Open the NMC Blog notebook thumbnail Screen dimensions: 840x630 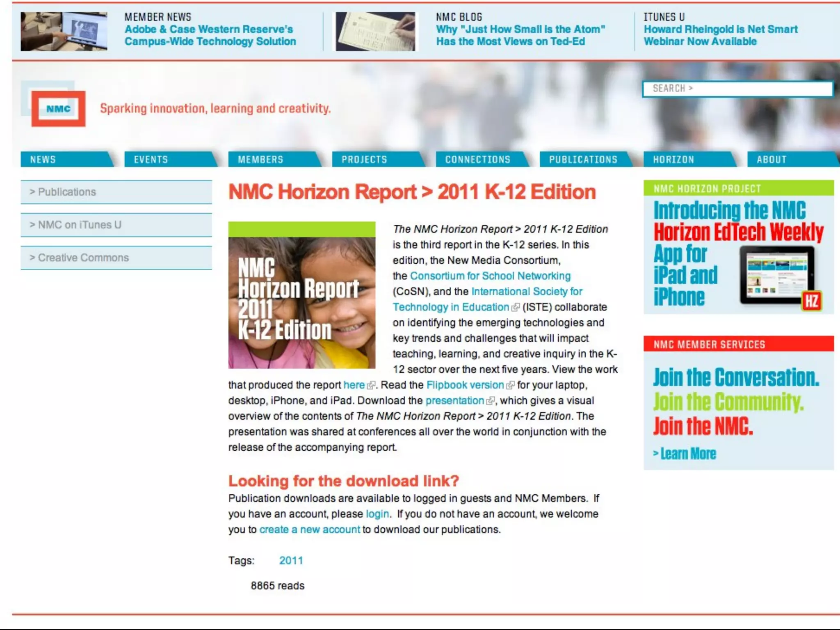pos(375,32)
